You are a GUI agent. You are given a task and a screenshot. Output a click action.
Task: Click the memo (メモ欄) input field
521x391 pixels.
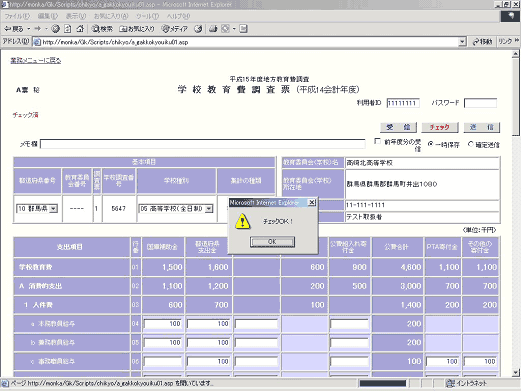(x=203, y=144)
